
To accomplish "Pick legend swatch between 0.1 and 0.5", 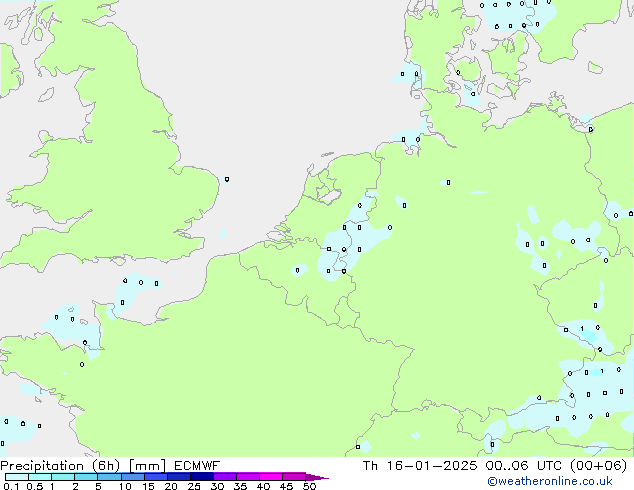I will click(17, 477).
